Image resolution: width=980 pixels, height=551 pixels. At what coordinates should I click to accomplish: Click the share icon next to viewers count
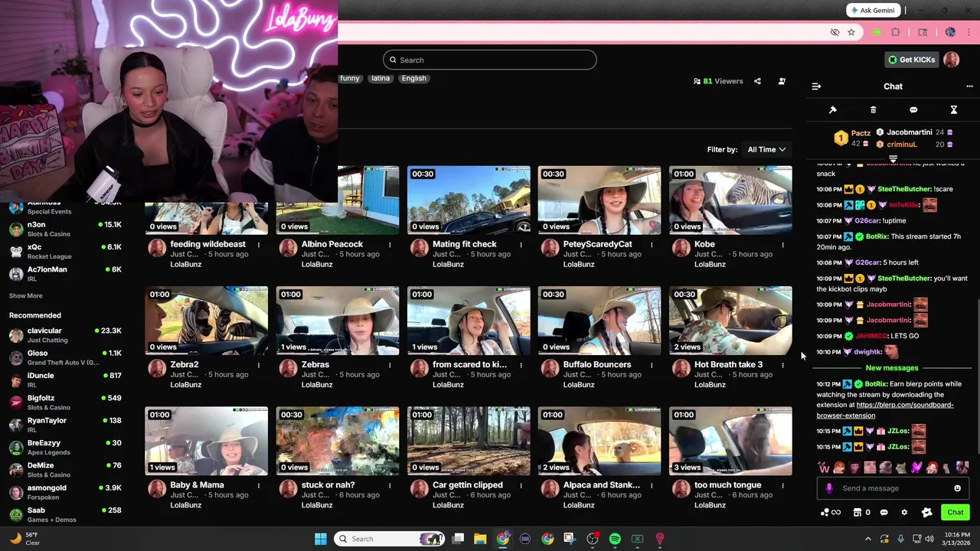(x=757, y=81)
